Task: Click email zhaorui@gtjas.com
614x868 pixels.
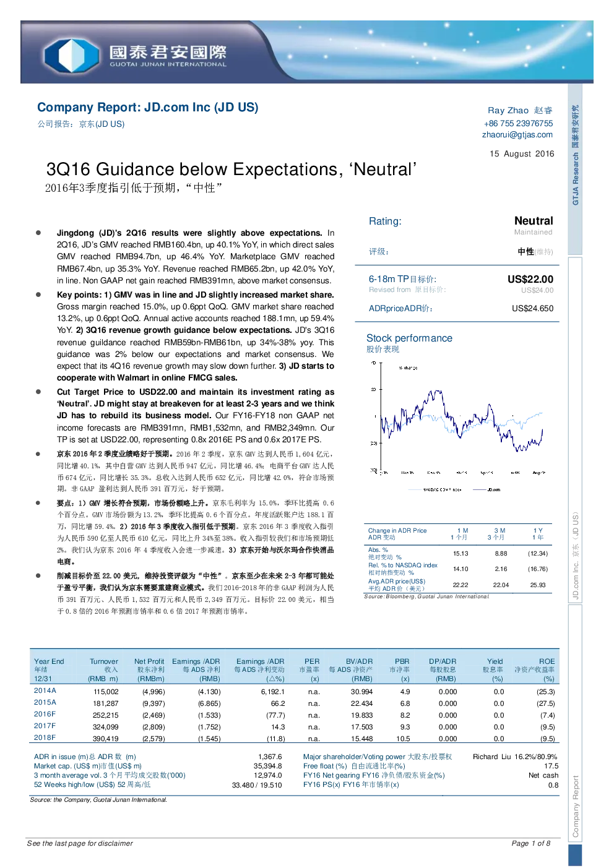Action: [517, 134]
